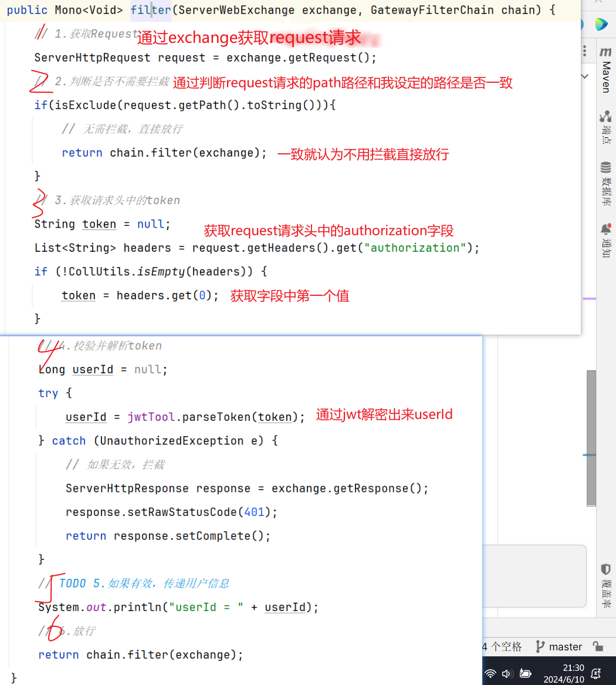The height and width of the screenshot is (685, 616).
Task: Click the comment '校验并解析token'
Action: click(x=117, y=346)
